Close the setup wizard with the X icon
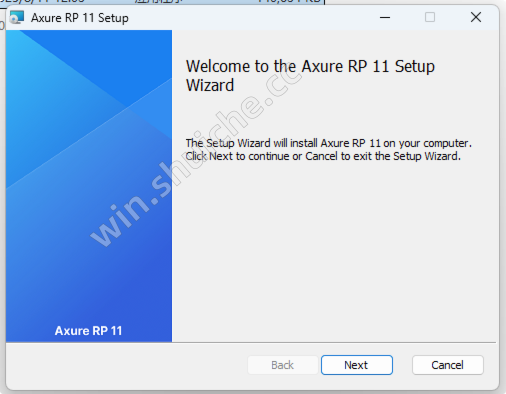Image resolution: width=506 pixels, height=394 pixels. pos(476,17)
